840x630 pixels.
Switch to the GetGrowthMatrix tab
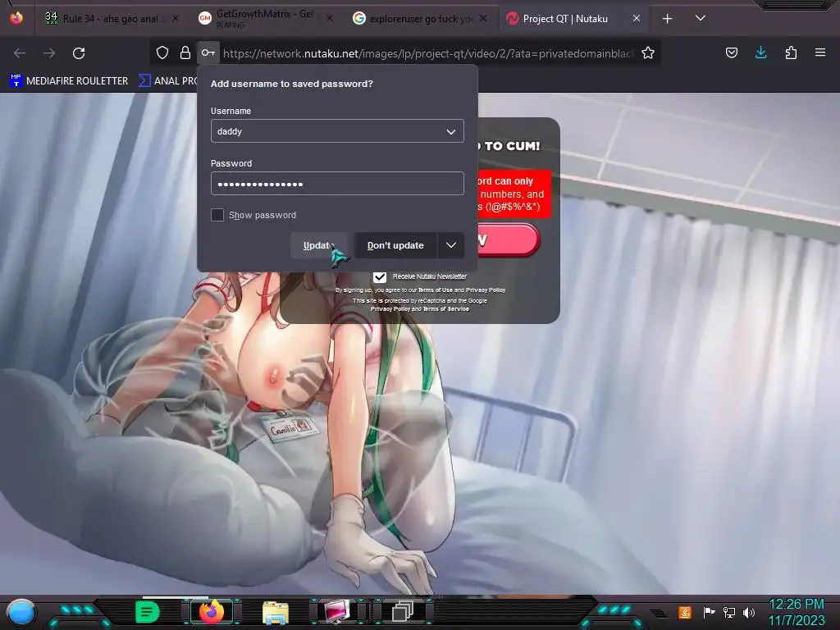265,19
